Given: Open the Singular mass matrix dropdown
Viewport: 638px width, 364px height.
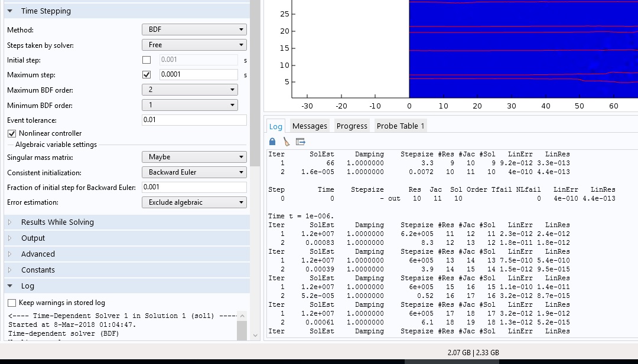Looking at the screenshot, I should [194, 157].
